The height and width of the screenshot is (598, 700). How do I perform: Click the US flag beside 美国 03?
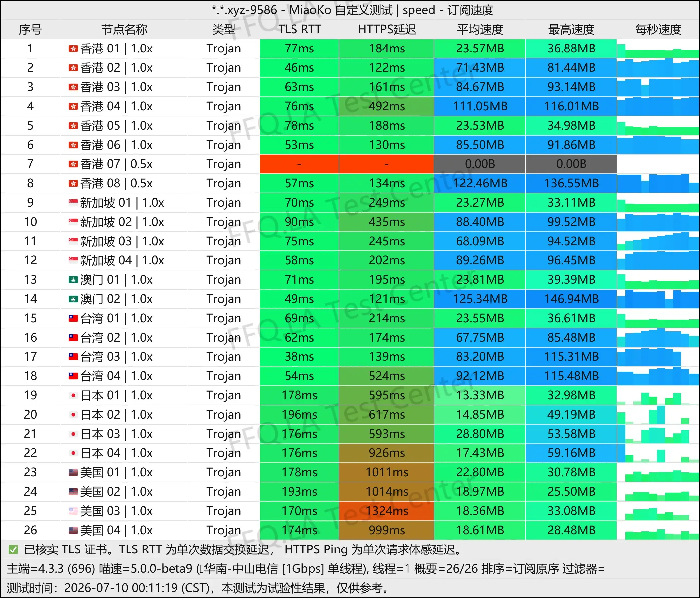[x=73, y=511]
